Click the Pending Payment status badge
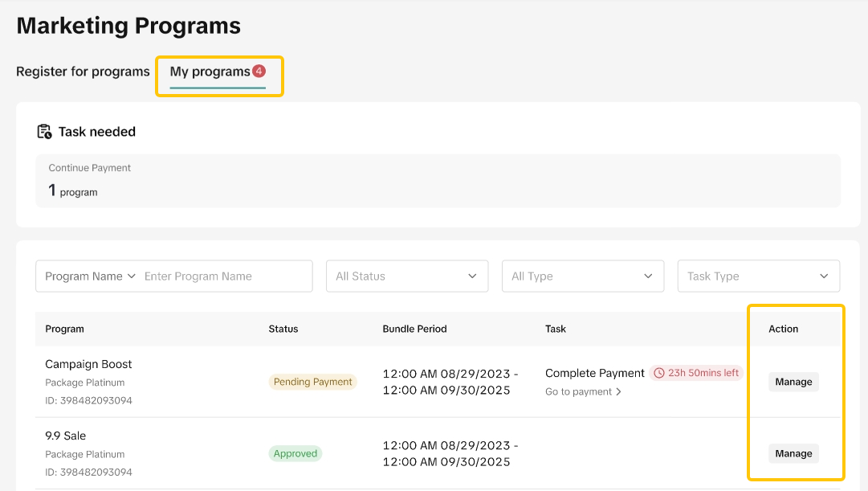 [312, 382]
